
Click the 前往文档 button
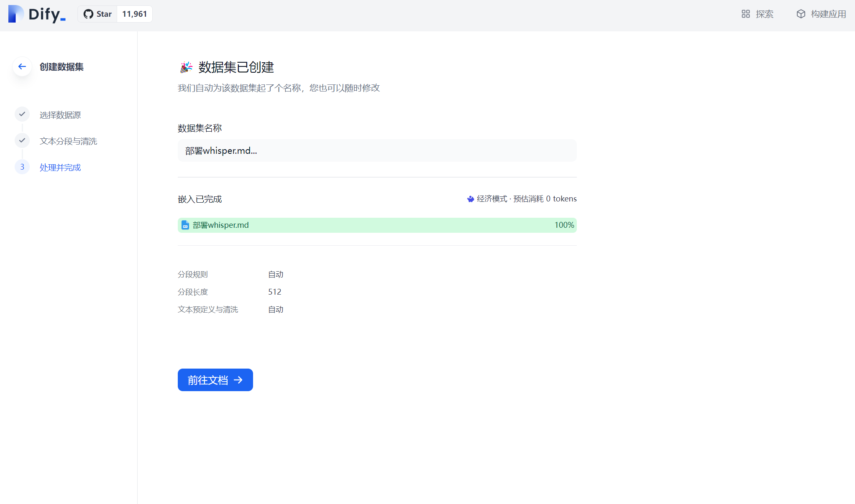click(x=215, y=380)
